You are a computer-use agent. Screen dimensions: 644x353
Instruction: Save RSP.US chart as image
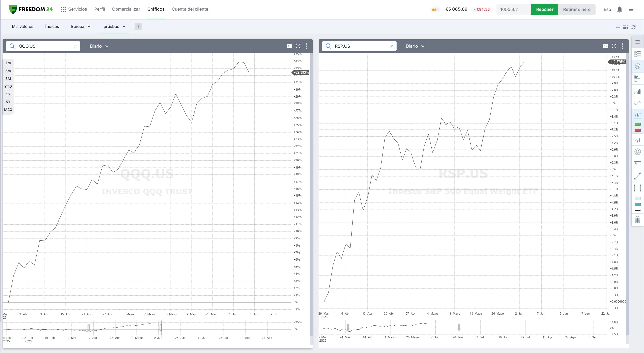click(606, 46)
